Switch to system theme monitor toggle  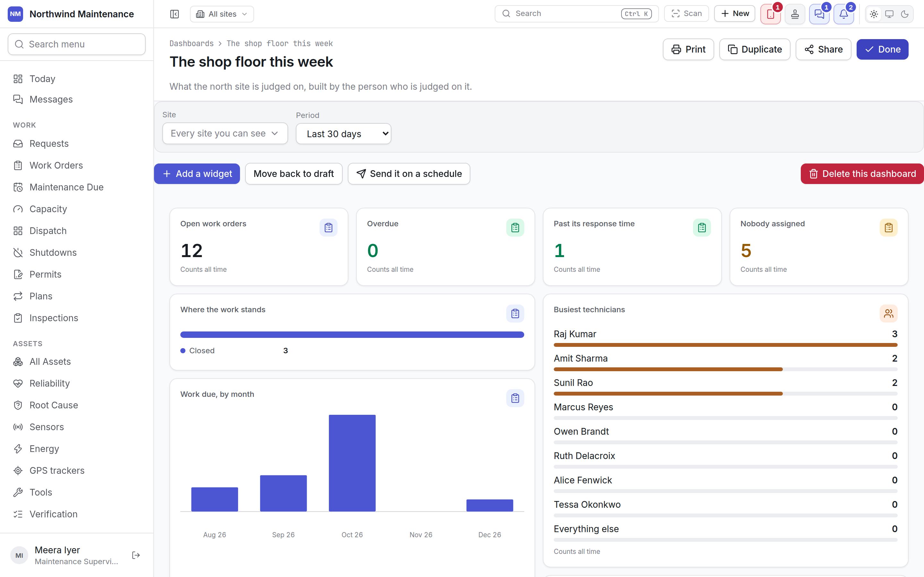[x=889, y=14]
